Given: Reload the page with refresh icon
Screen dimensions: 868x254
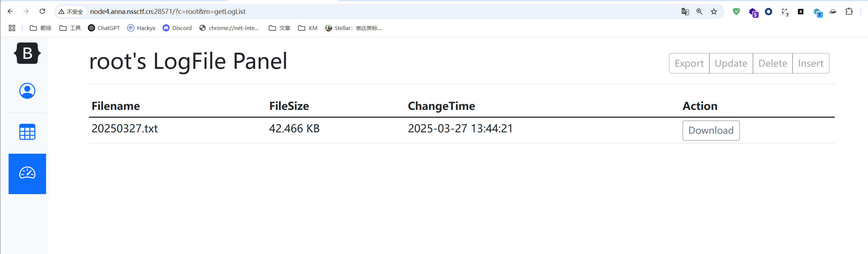Looking at the screenshot, I should click(42, 11).
